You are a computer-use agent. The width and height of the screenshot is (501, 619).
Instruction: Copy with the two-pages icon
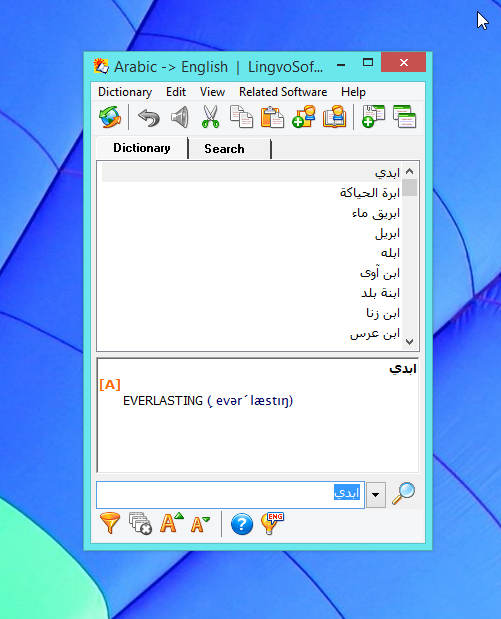pos(241,117)
